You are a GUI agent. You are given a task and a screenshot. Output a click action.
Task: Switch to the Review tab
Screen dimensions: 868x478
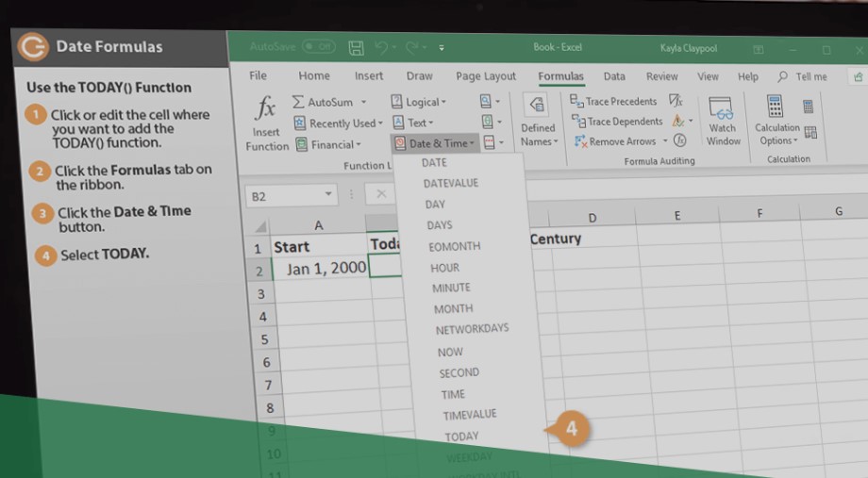pyautogui.click(x=661, y=76)
